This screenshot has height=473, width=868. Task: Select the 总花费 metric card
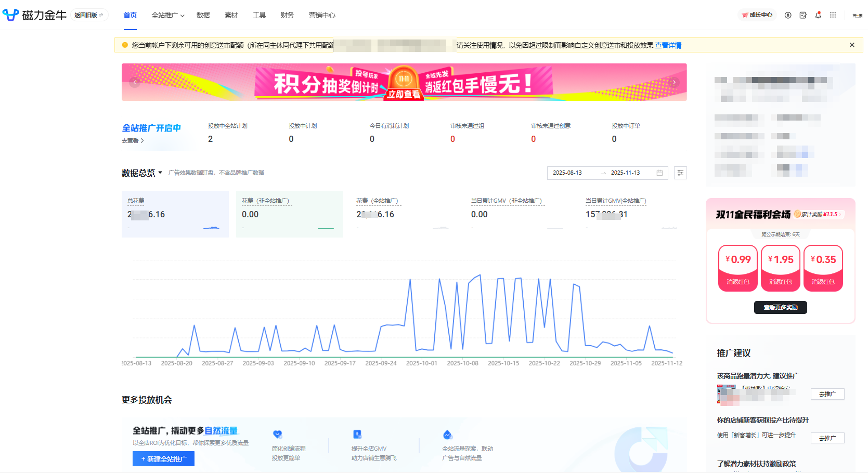pos(175,214)
